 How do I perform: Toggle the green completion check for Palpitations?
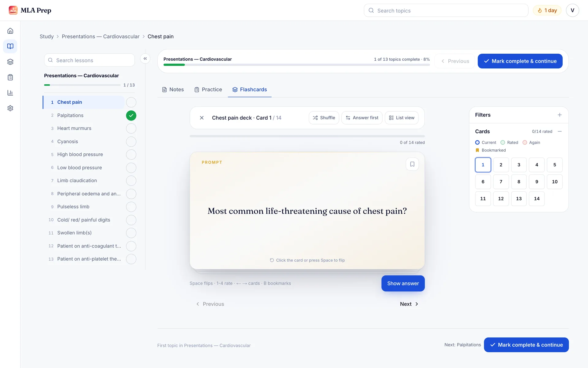(131, 116)
